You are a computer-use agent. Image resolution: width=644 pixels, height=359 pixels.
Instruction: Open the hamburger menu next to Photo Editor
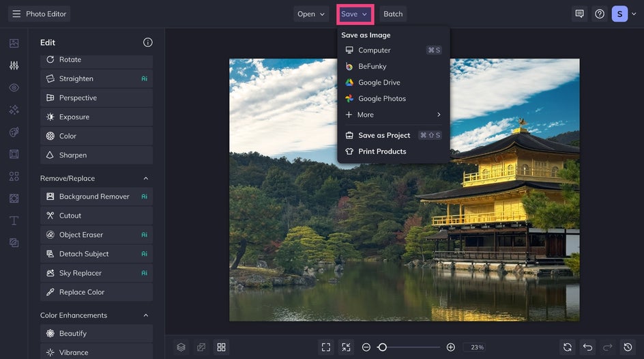pos(16,14)
